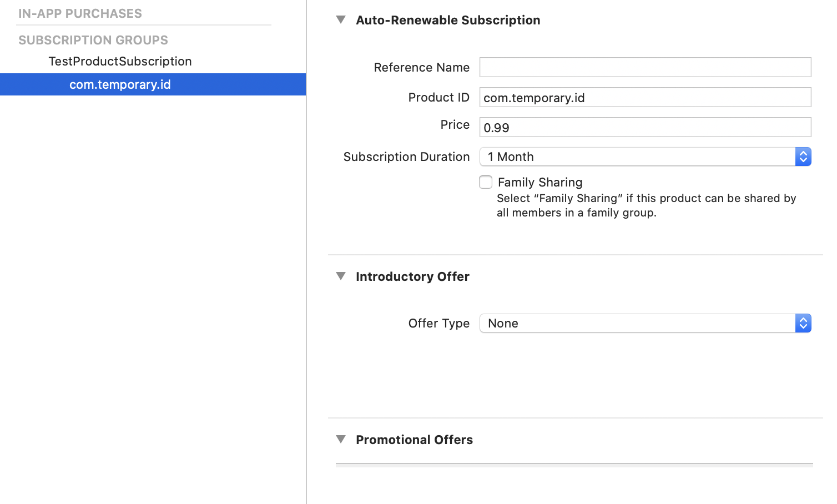
Task: Click the Subscription Duration field label
Action: pos(406,157)
